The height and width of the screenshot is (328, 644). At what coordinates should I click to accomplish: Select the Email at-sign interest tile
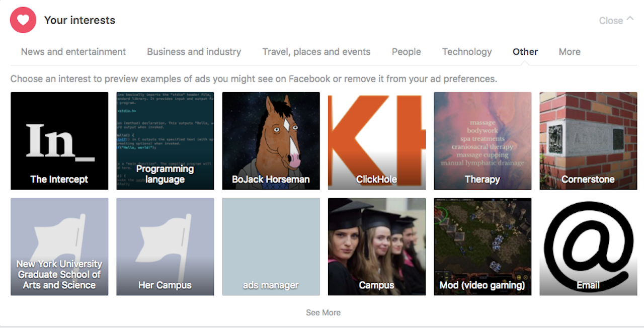(x=588, y=247)
